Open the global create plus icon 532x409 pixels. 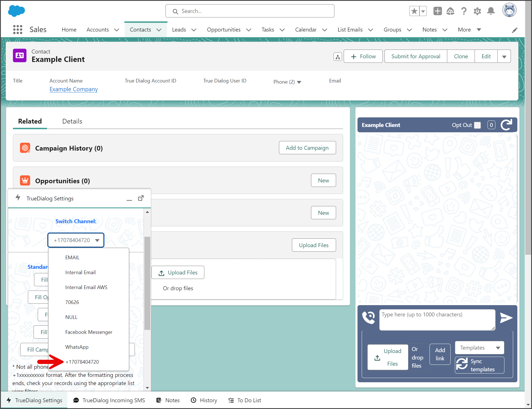click(437, 11)
